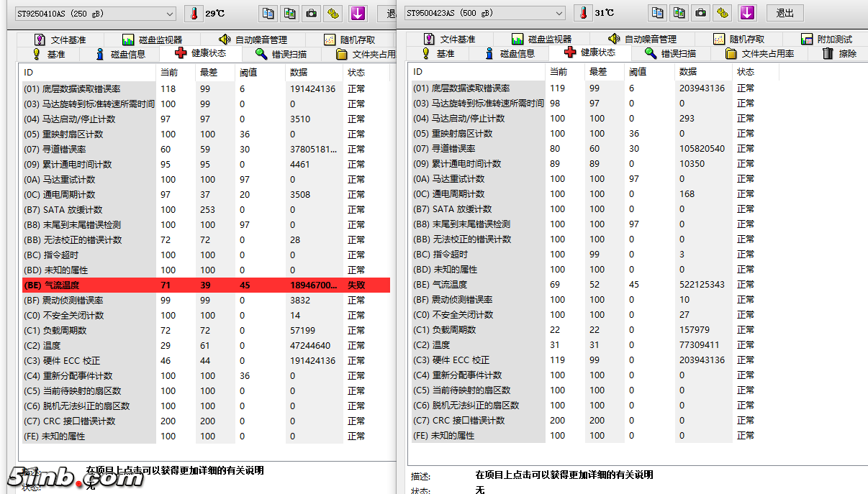Switch to the 擦除 tab with trash icon
Screen dimensions: 868x494
tap(839, 54)
